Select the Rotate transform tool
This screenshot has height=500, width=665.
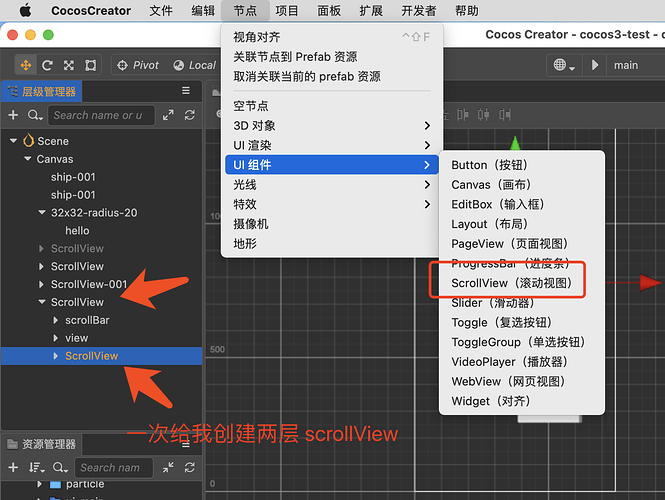(x=47, y=65)
